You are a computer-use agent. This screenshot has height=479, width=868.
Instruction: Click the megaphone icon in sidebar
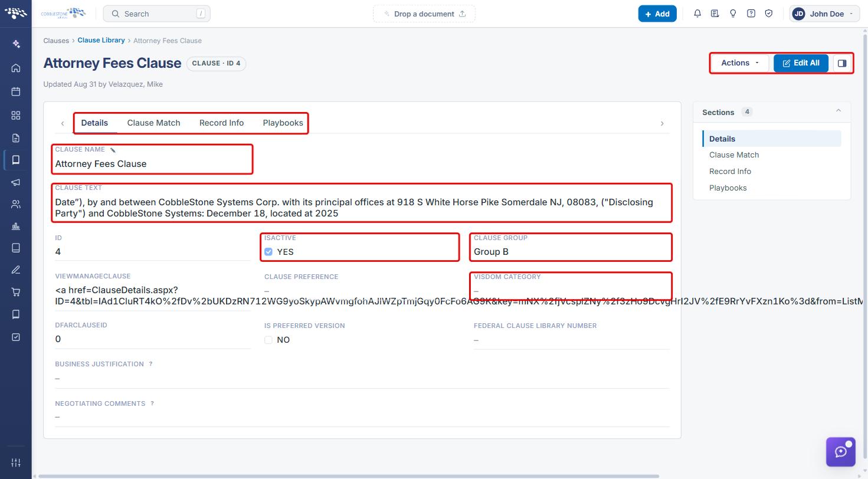tap(16, 182)
